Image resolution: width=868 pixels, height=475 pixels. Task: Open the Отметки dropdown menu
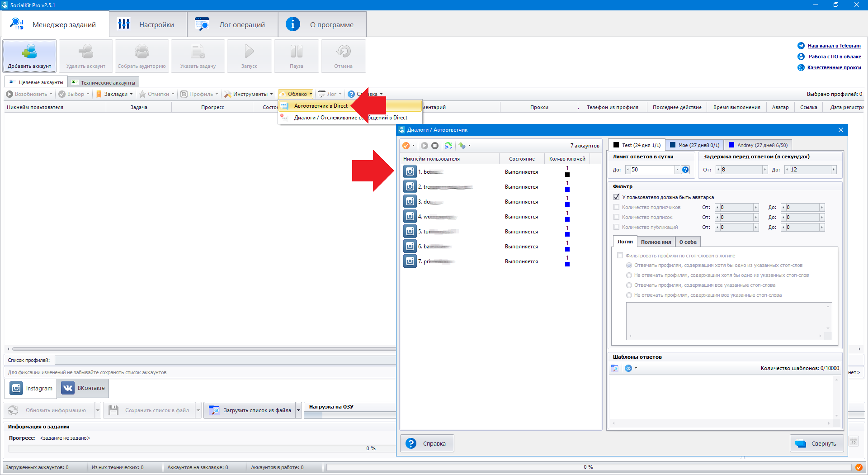156,94
